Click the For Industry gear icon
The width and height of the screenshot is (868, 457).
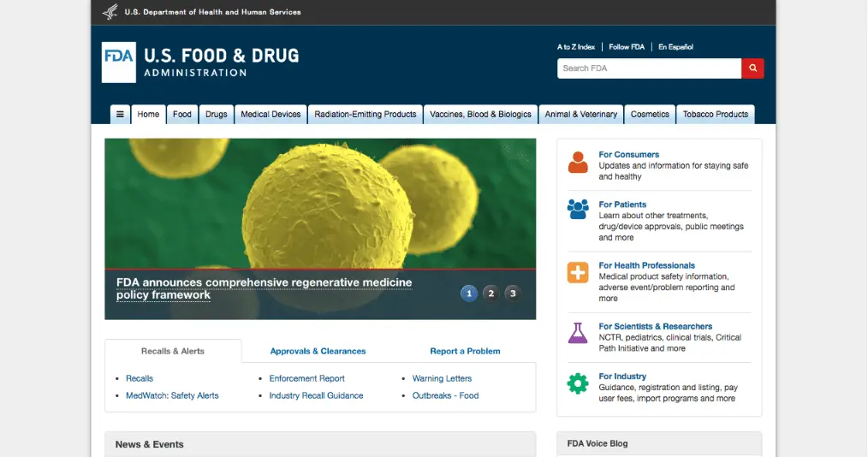point(578,383)
